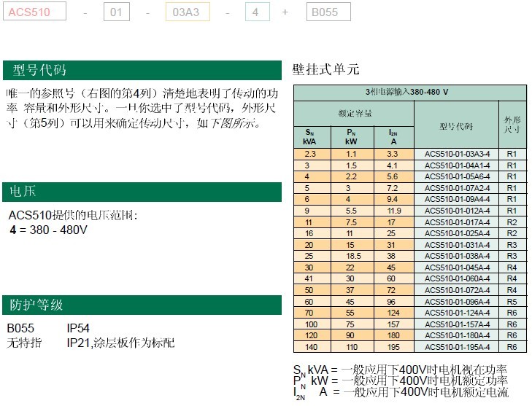Click the 18.5 kW power cell
Viewport: 532px width, 406px height.
pyautogui.click(x=351, y=256)
